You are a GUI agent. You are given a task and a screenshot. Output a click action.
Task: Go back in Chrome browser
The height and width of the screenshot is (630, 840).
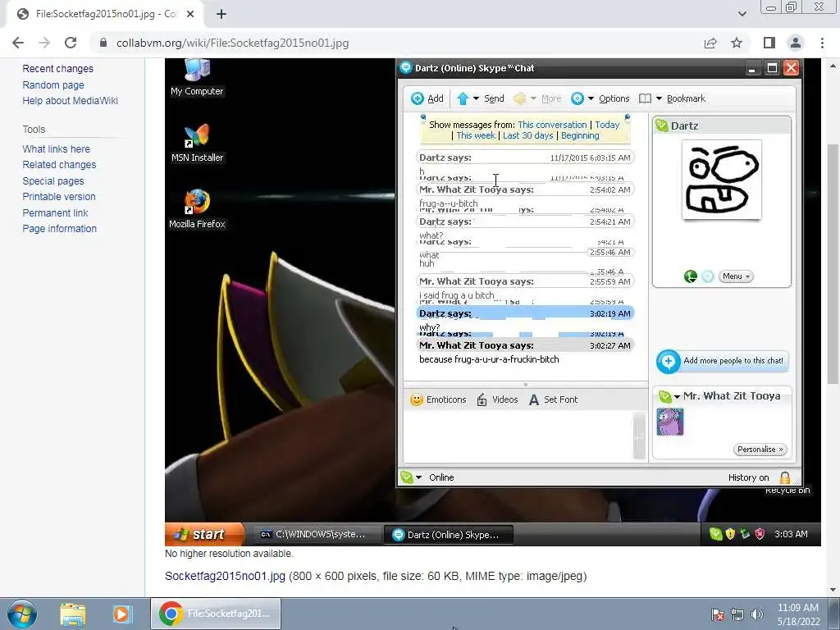click(18, 43)
